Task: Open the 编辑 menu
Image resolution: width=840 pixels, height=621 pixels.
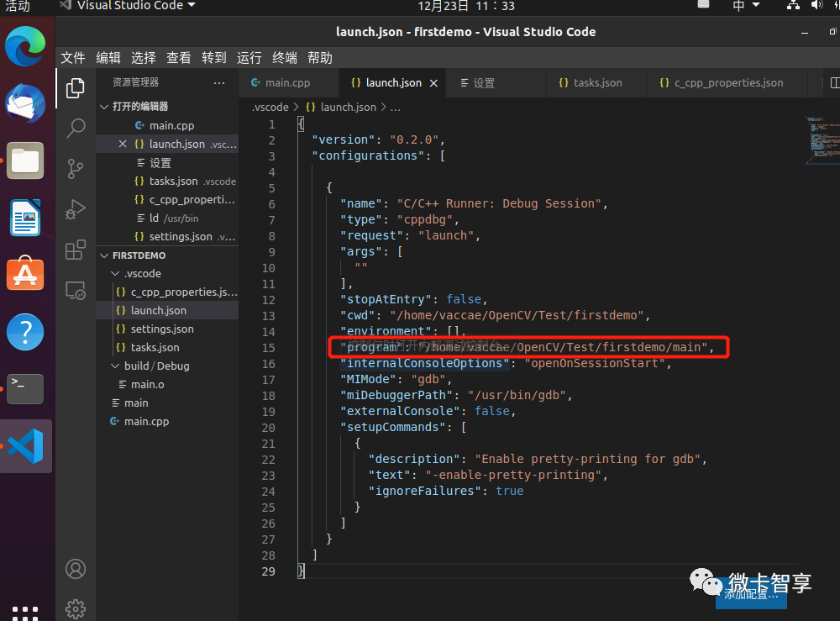Action: (108, 58)
